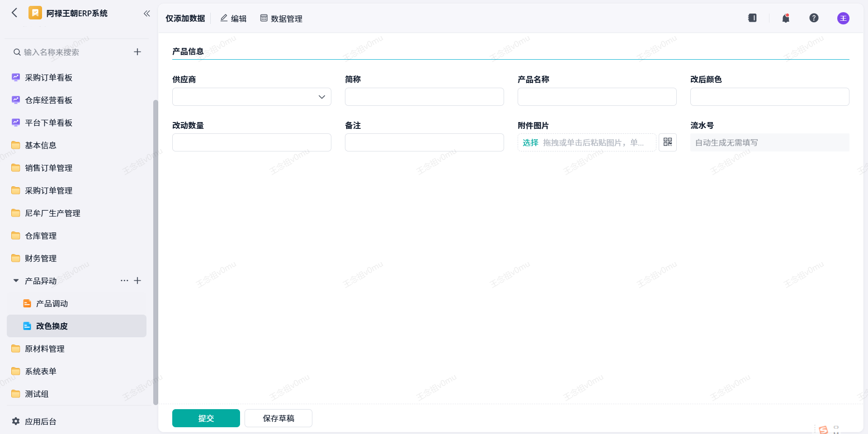
Task: Click the back arrow icon
Action: coord(14,13)
